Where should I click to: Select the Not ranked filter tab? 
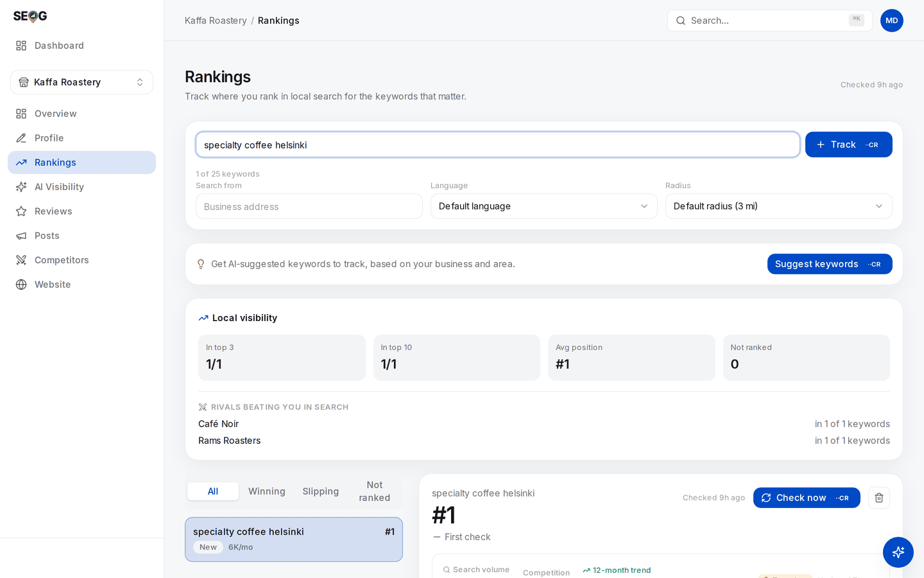point(375,491)
